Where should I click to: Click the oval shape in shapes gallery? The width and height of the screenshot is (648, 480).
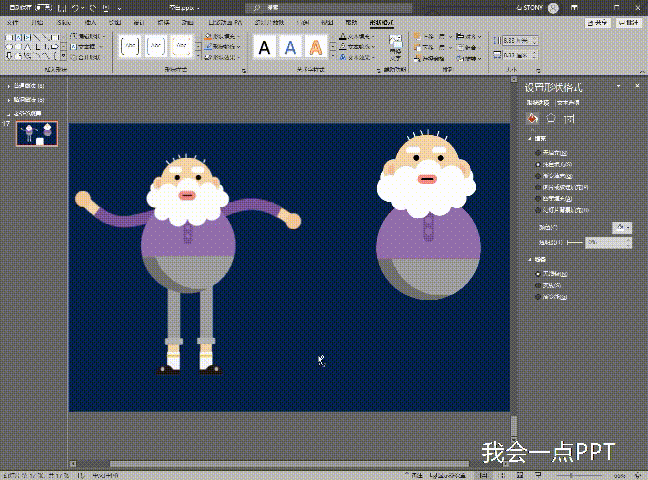point(9,46)
